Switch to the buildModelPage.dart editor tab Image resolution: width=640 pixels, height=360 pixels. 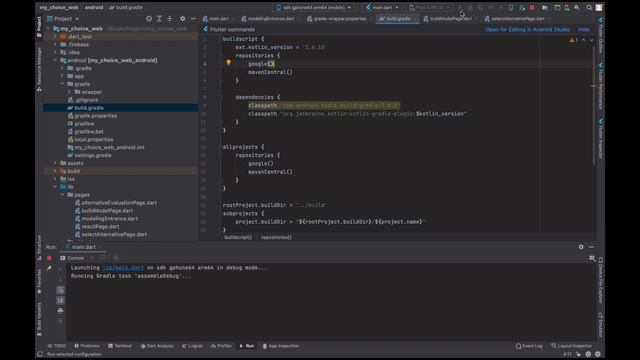(x=450, y=19)
